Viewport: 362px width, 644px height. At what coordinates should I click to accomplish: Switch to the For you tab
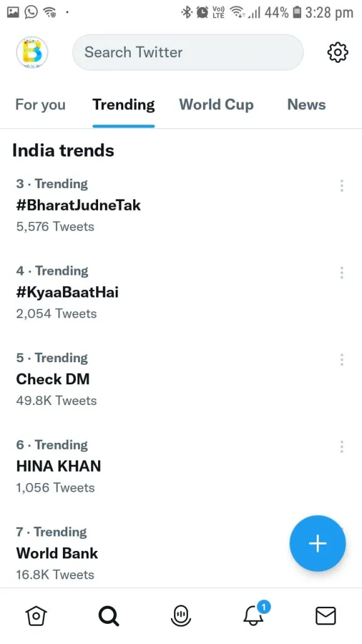[x=40, y=105]
